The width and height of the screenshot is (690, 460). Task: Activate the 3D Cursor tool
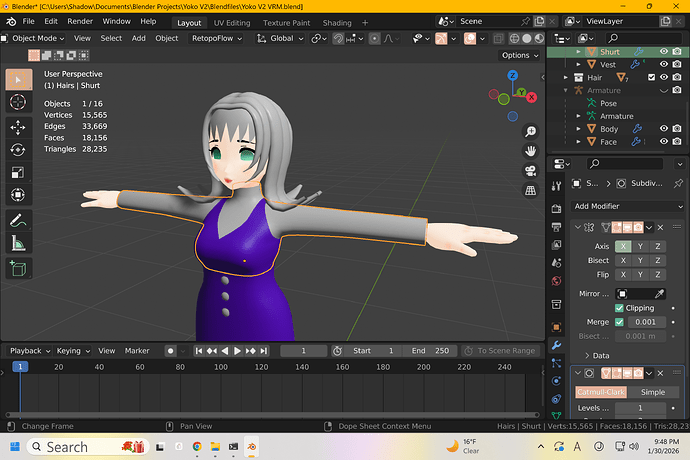click(18, 102)
